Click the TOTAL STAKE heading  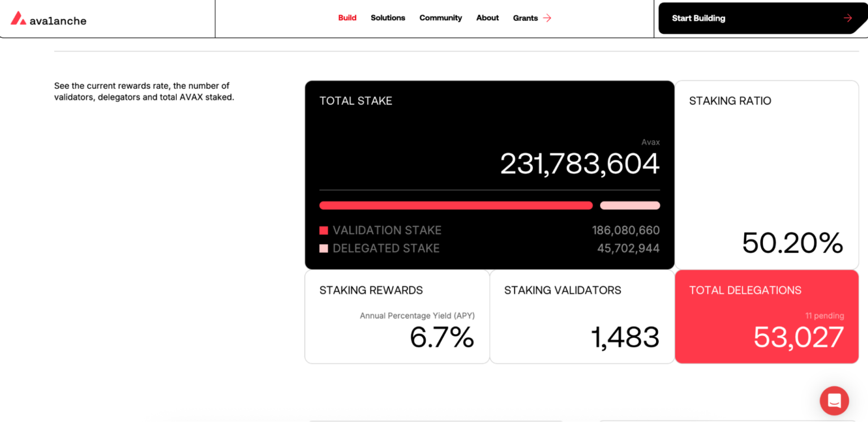coord(355,101)
